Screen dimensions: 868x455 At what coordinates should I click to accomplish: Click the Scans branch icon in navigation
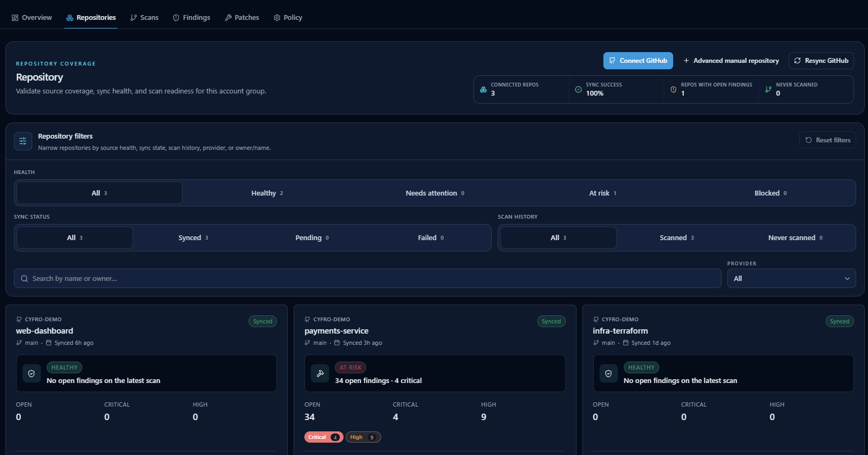[134, 18]
